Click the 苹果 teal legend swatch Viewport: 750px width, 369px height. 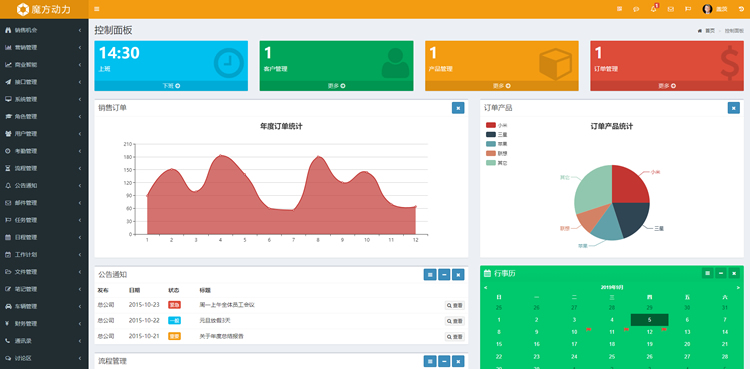point(490,144)
